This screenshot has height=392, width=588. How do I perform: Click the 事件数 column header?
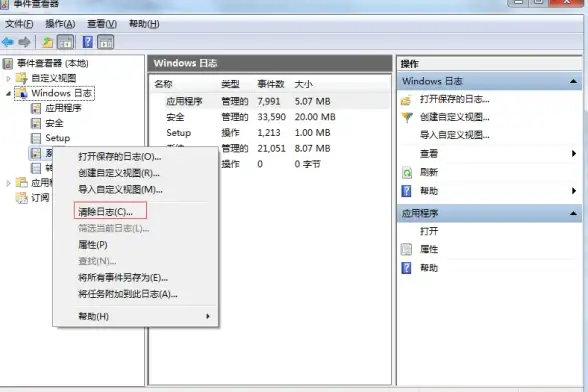271,84
